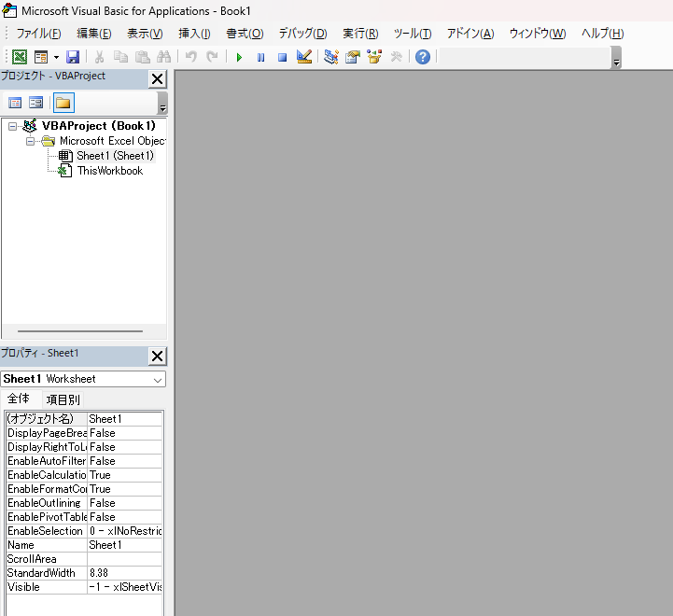Click the Break pause icon
The image size is (673, 616).
click(260, 57)
